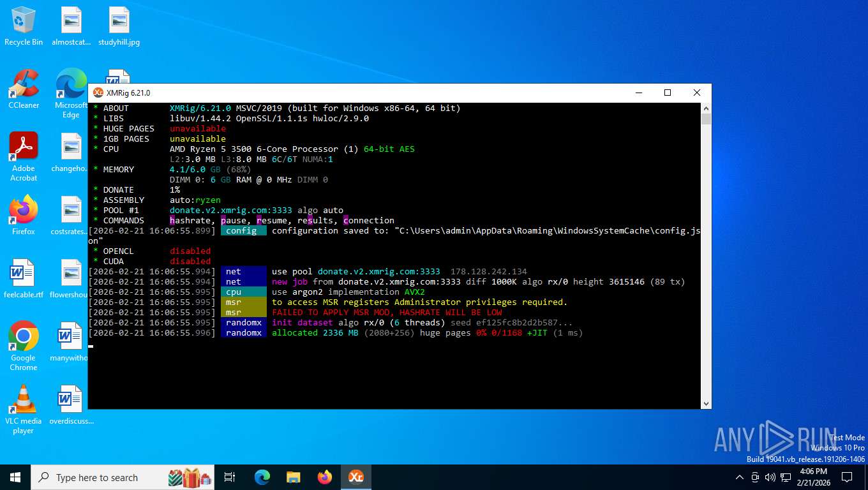The width and height of the screenshot is (868, 490).
Task: Click the scroll down arrow in XMRig console
Action: [706, 404]
